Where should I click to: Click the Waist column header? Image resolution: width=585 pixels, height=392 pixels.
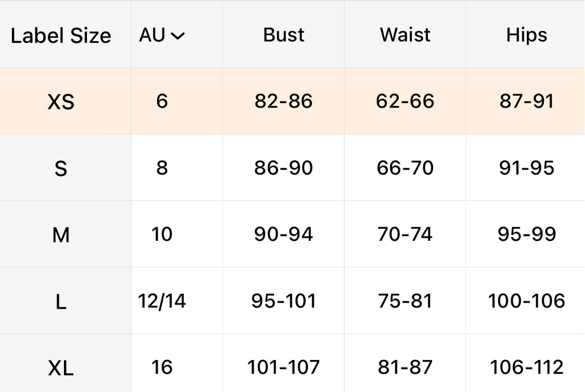[405, 35]
